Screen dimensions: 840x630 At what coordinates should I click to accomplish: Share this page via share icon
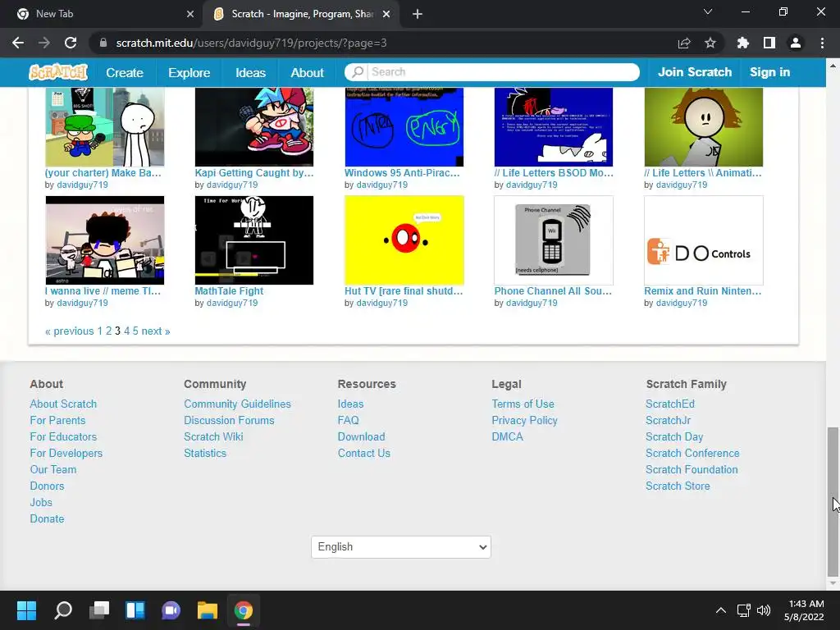684,43
